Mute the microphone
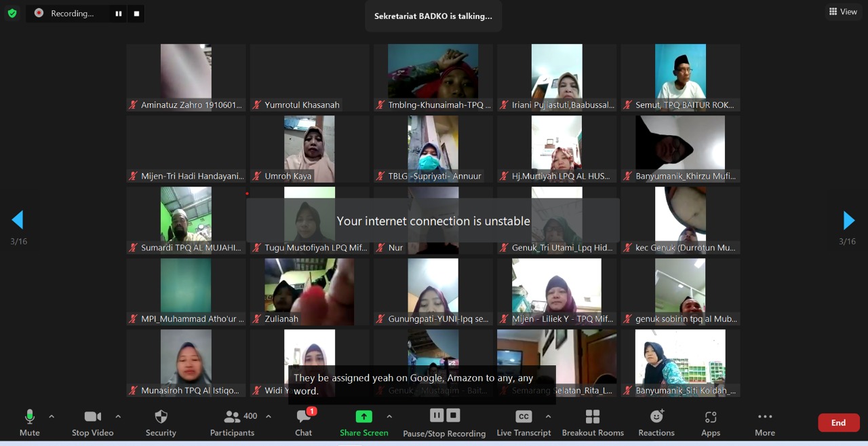 point(30,423)
